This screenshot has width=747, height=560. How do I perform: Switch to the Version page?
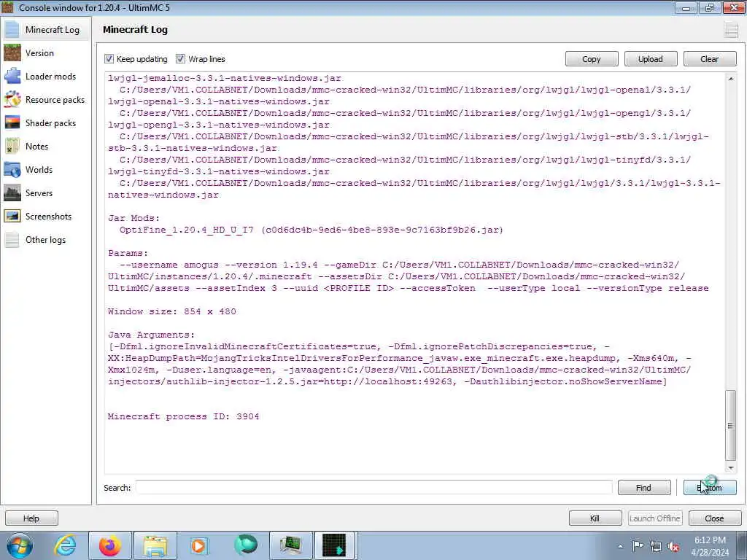(x=46, y=52)
